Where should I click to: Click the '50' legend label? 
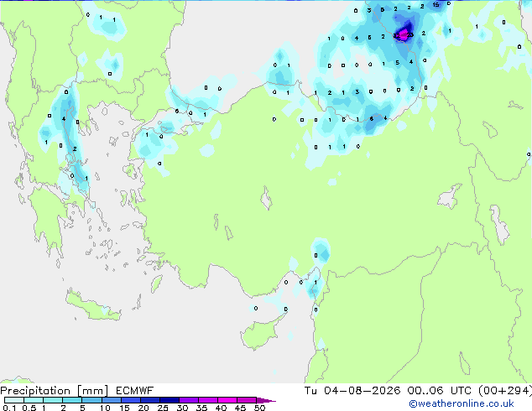point(259,408)
